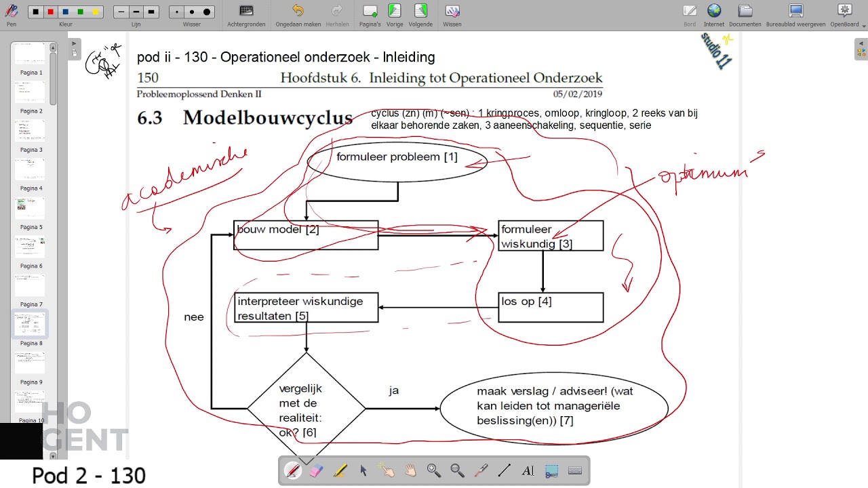Go to previous page with Vorige
The image size is (868, 488).
[395, 15]
